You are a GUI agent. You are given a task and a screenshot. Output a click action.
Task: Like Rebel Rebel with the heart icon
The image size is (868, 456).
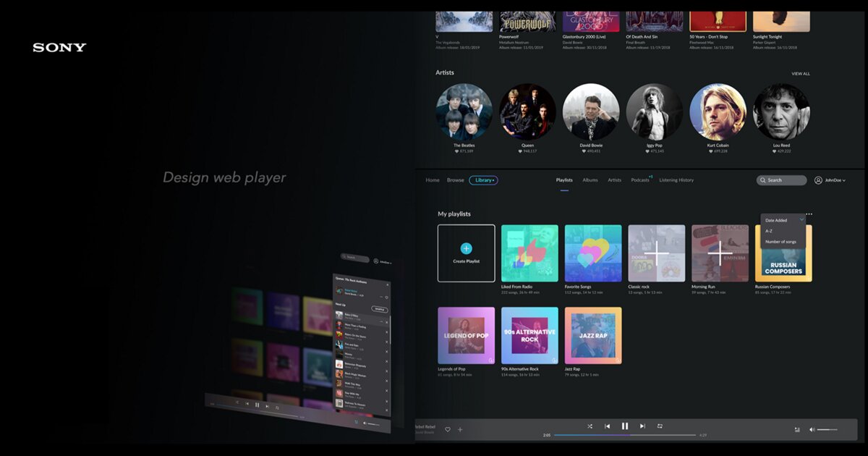(x=448, y=429)
